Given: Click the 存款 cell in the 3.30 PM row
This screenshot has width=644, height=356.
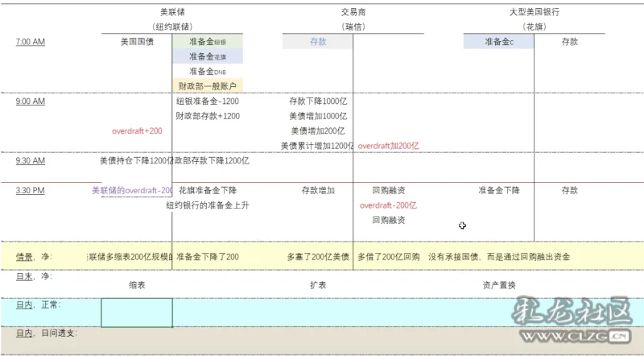Looking at the screenshot, I should 570,190.
